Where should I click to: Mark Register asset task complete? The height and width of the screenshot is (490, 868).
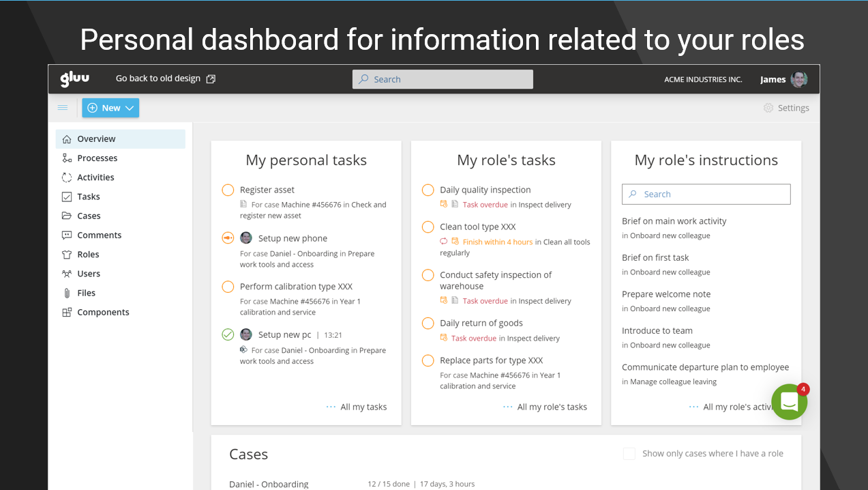click(228, 190)
